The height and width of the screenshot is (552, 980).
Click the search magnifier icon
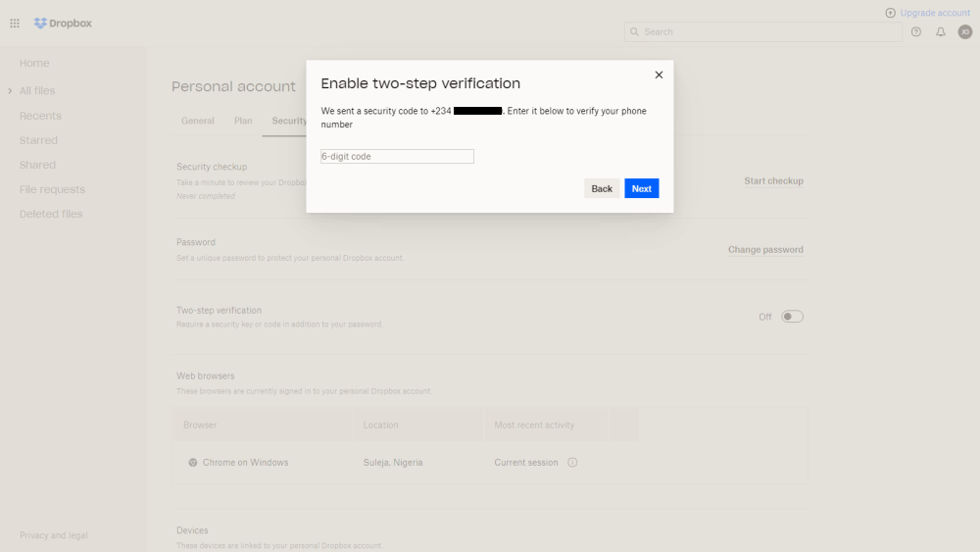coord(634,32)
